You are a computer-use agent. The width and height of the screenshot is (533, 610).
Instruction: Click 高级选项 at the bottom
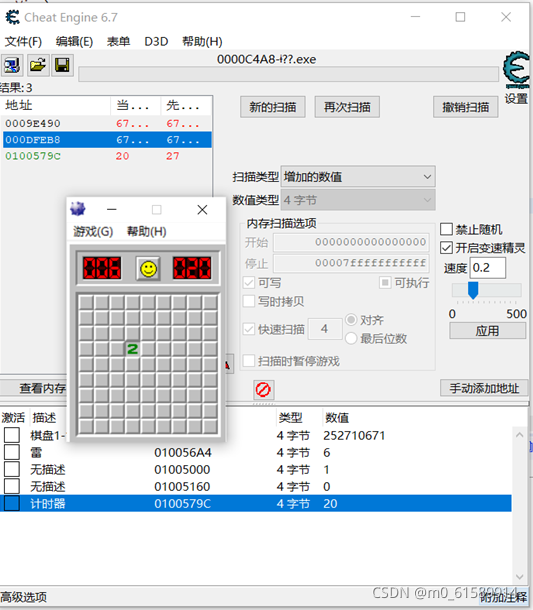pos(23,597)
